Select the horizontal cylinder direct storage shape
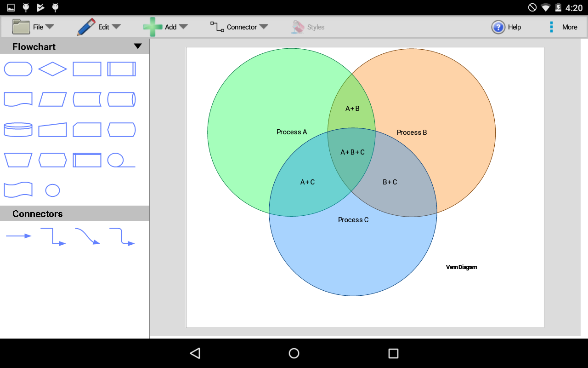588x368 pixels. click(x=122, y=99)
